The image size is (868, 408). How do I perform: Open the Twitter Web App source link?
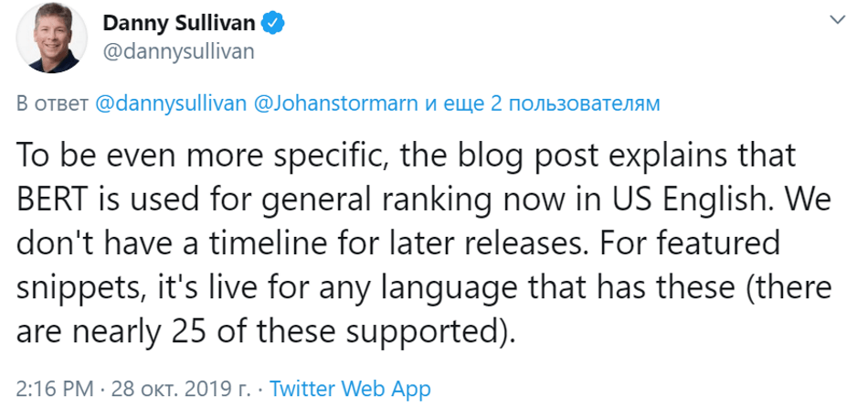click(x=349, y=387)
